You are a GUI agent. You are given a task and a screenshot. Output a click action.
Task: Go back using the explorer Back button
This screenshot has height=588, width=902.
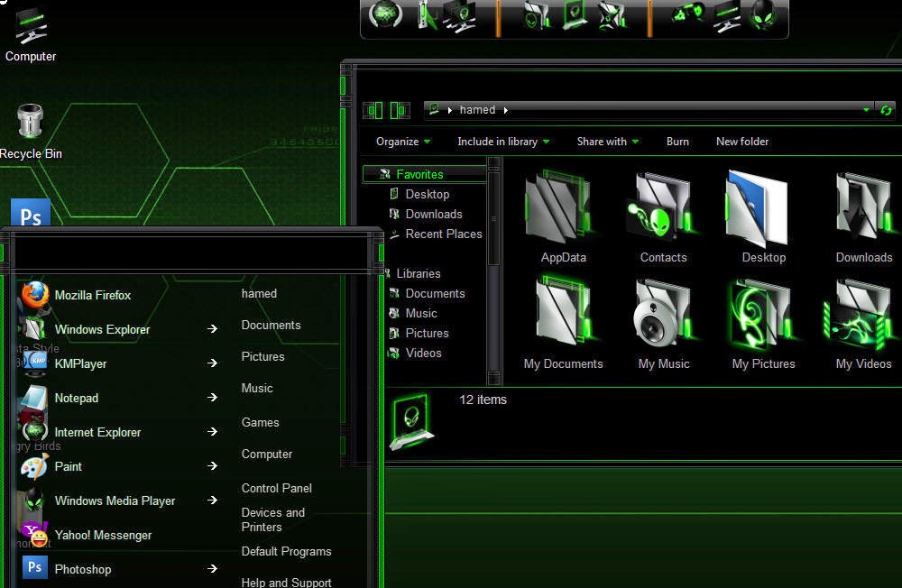(373, 110)
